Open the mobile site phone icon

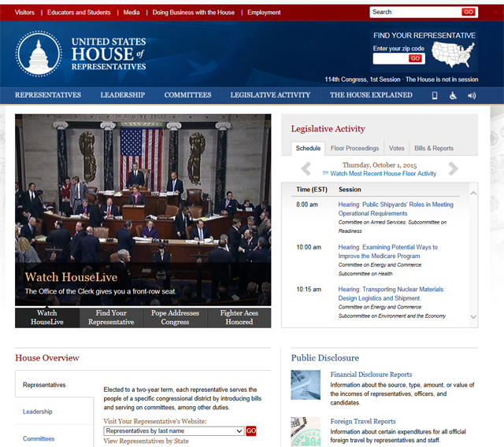[x=434, y=95]
